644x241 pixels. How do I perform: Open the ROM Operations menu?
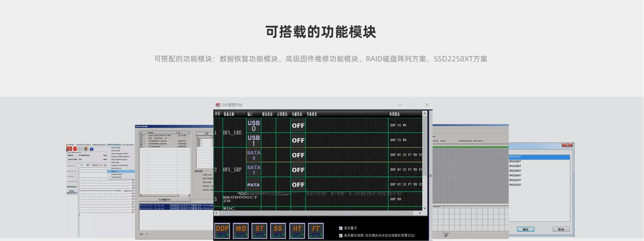(x=114, y=145)
